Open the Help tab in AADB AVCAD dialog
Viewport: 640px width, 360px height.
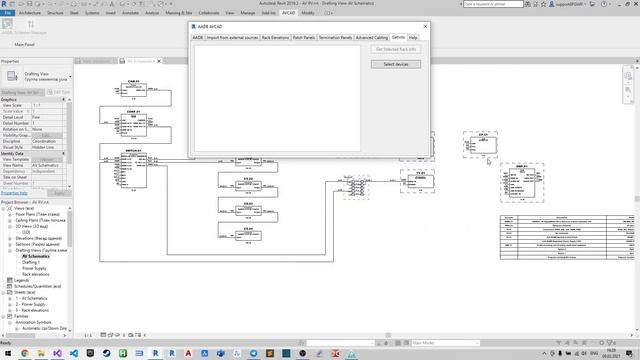(x=413, y=38)
